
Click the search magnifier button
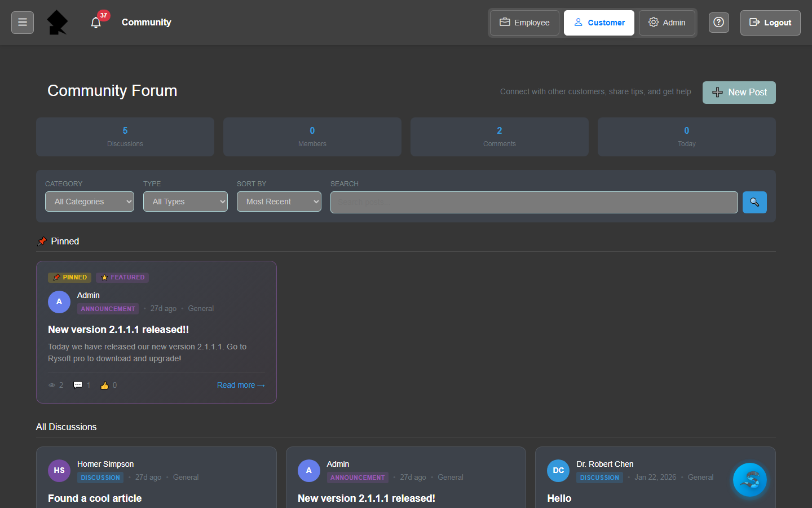pyautogui.click(x=754, y=202)
